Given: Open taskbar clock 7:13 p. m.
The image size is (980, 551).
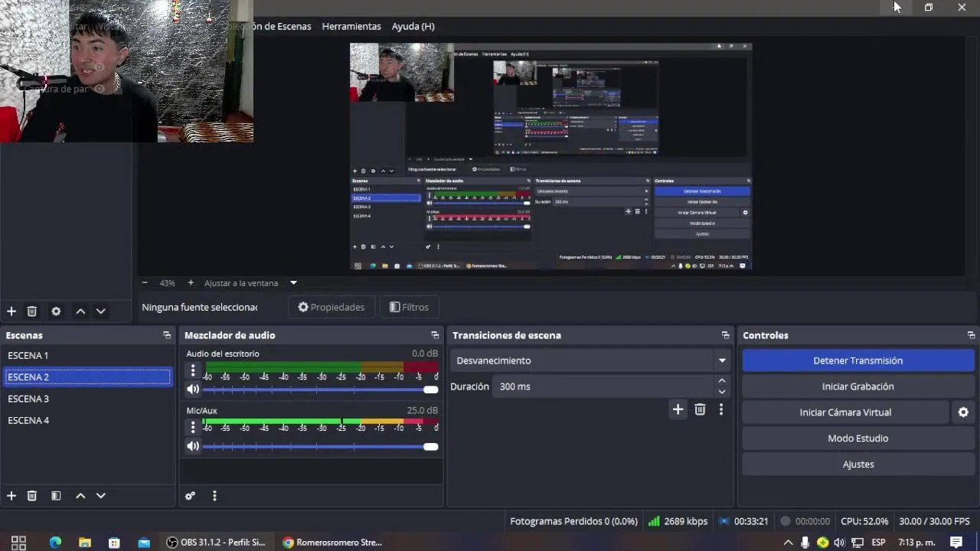Looking at the screenshot, I should [916, 543].
